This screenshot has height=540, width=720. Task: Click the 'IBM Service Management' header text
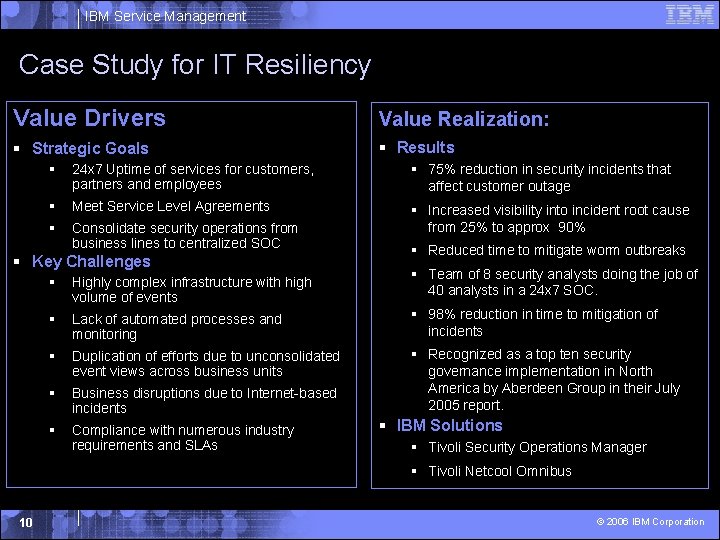pyautogui.click(x=165, y=16)
